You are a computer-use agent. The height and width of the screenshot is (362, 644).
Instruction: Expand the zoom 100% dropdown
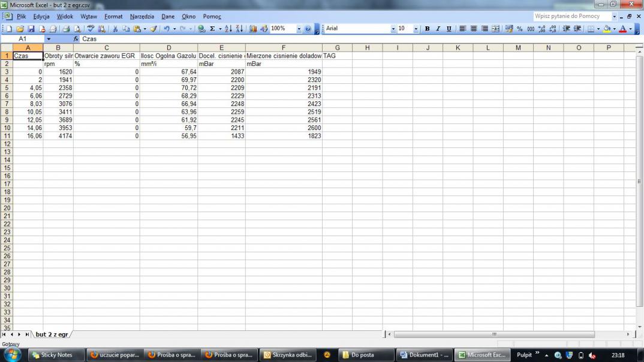299,29
